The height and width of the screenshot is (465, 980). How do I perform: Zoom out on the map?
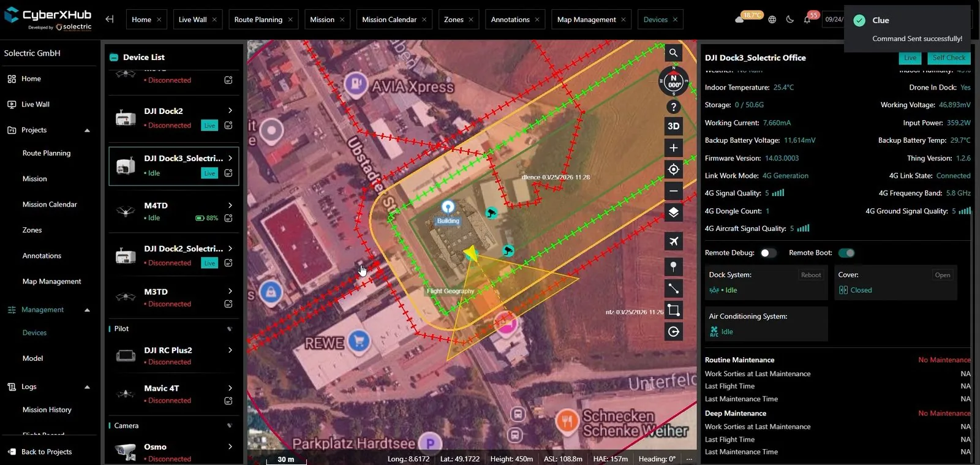point(673,191)
